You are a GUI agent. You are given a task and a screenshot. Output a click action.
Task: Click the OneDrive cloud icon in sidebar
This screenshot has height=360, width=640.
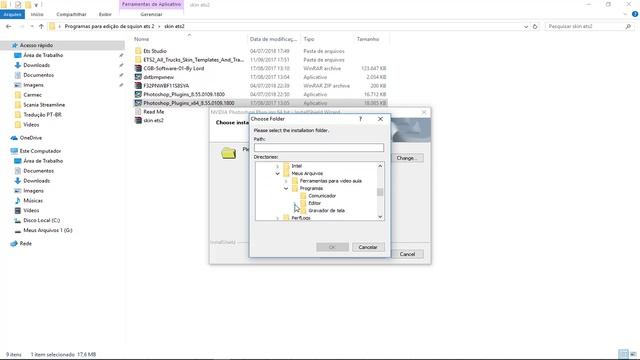coord(14,138)
